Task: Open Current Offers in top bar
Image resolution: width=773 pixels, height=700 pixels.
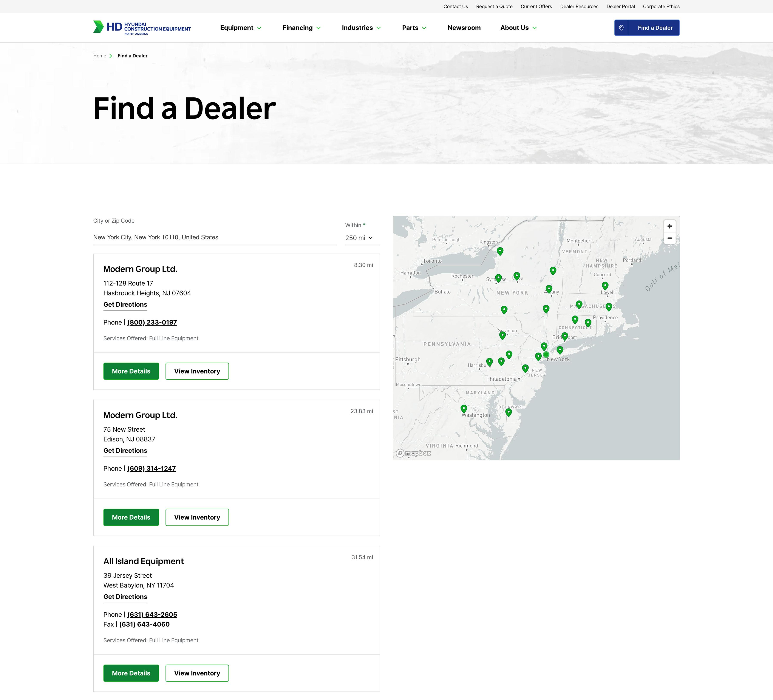Action: 536,6
